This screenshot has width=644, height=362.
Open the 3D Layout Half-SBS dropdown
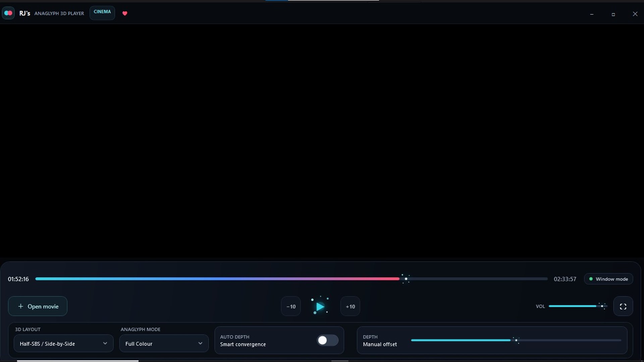[x=63, y=344]
